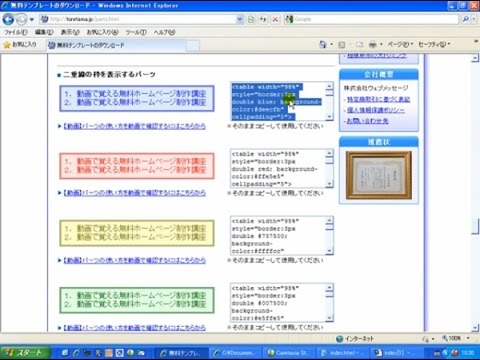Open the Home button dropdown arrow
The image size is (480, 360).
pos(332,44)
